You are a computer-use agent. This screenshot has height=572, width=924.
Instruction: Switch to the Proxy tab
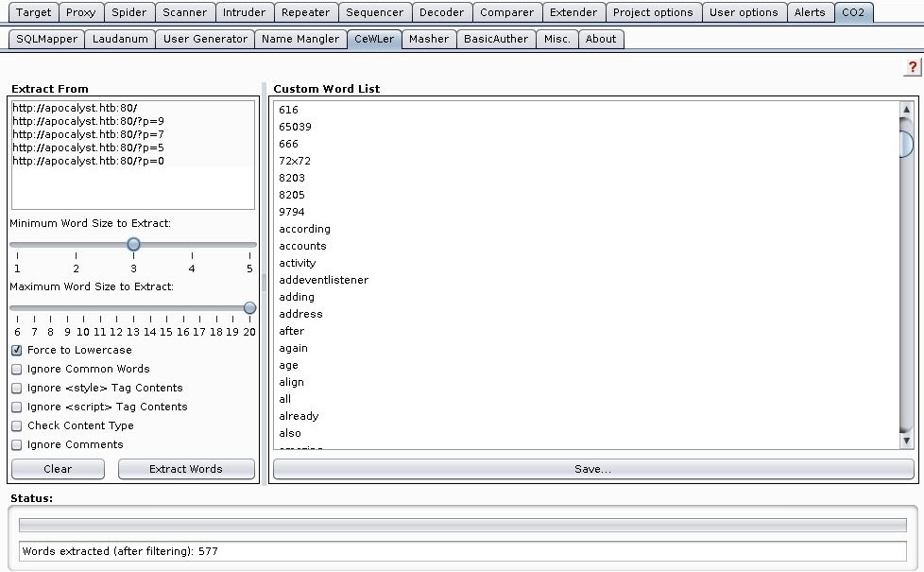coord(80,12)
